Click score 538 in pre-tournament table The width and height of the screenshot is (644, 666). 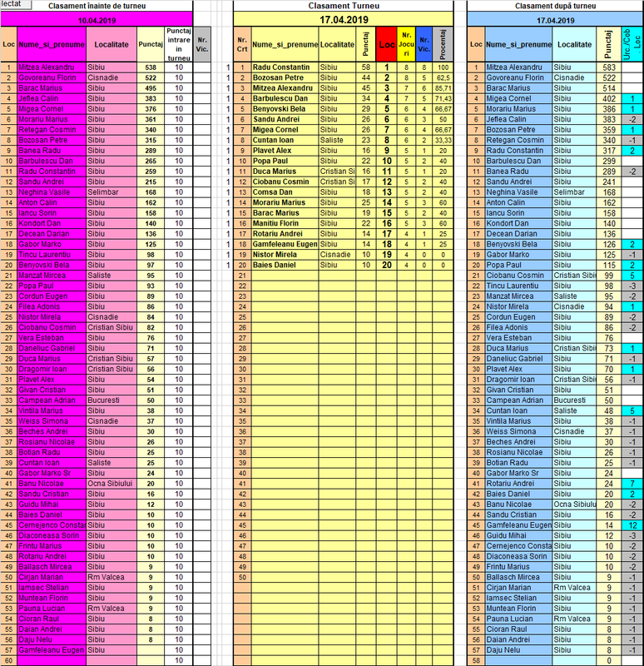coord(151,67)
